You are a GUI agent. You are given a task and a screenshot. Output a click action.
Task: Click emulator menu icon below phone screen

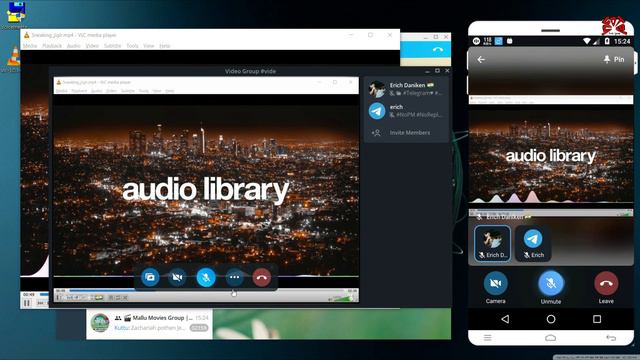487,338
